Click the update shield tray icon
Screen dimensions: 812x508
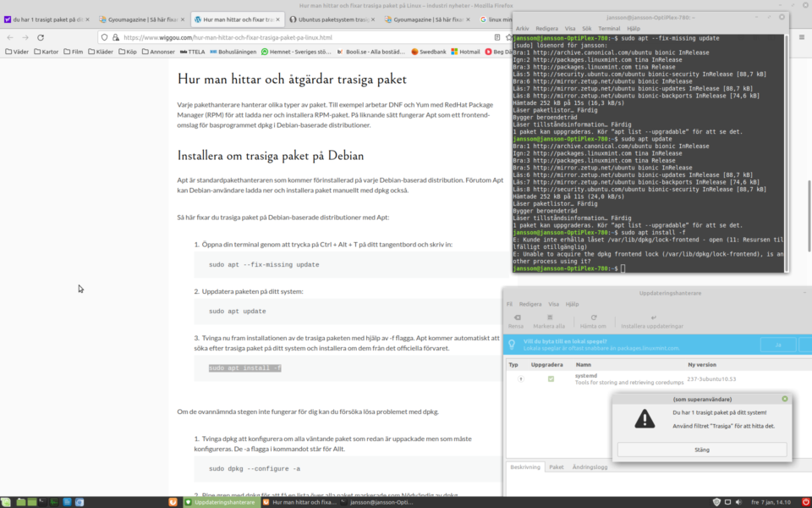[716, 502]
